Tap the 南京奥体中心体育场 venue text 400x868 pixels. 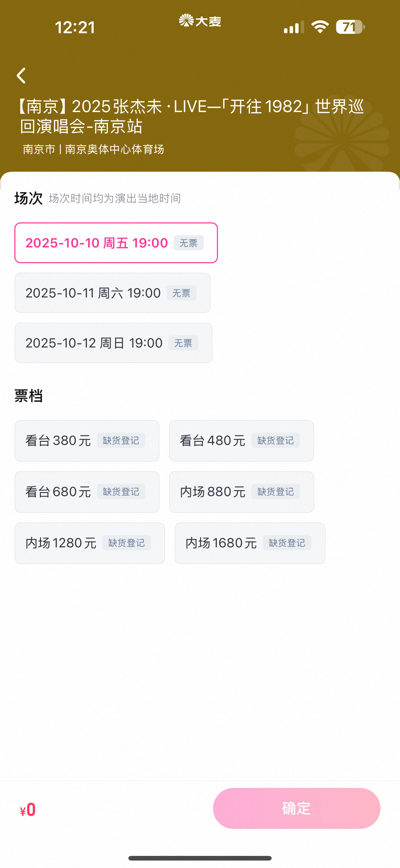pyautogui.click(x=114, y=149)
